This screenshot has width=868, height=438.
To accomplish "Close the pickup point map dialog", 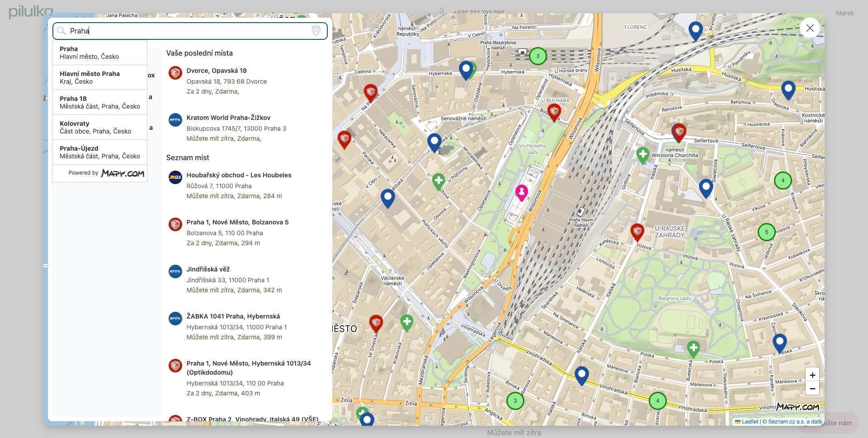I will point(810,28).
